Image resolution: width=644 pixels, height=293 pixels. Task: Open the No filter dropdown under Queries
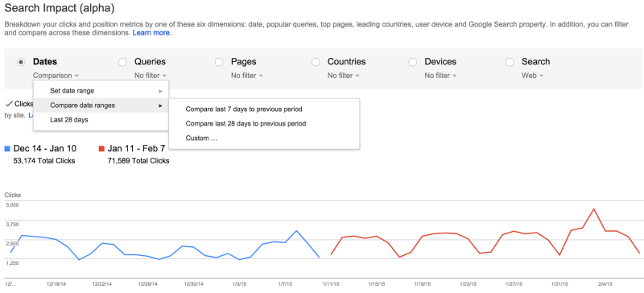(x=151, y=76)
